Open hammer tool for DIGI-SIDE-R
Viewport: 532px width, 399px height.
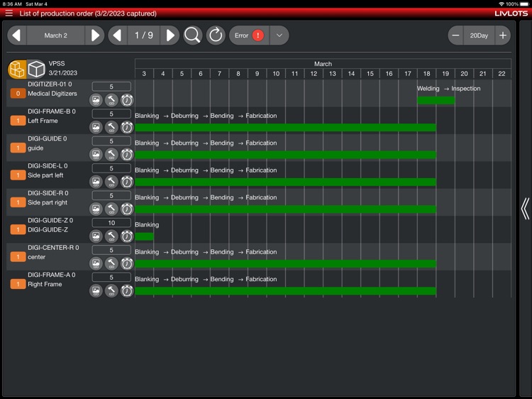[x=111, y=209]
